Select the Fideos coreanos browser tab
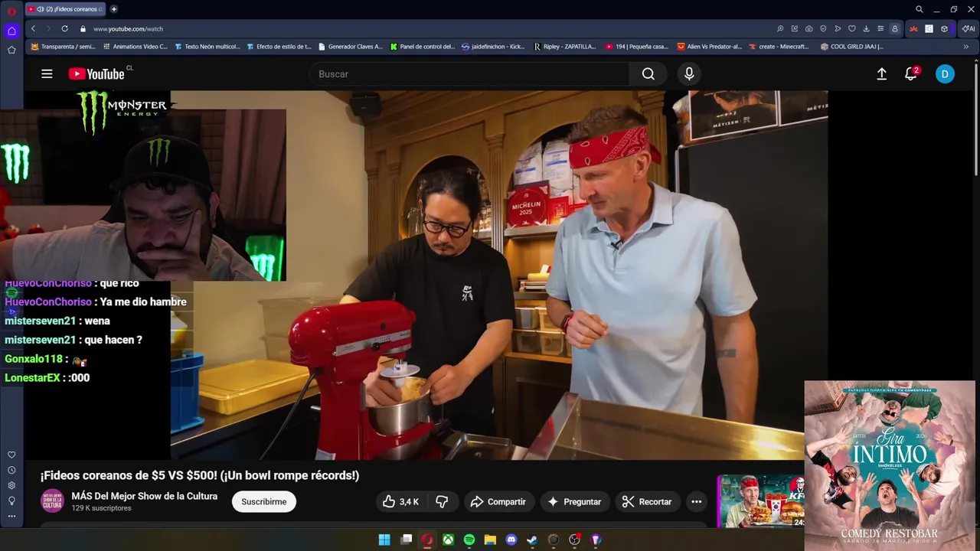The height and width of the screenshot is (551, 980). coord(64,9)
